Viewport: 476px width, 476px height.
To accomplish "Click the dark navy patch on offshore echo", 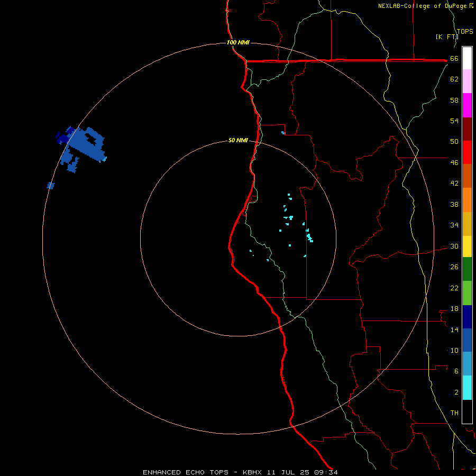I will 63,138.
